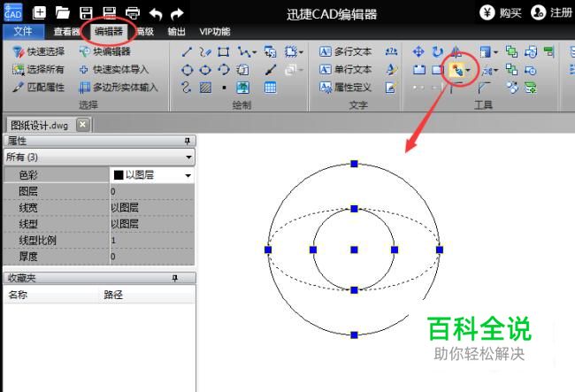Open the Create Block dropdown arrow
The height and width of the screenshot is (392, 575).
(301, 52)
